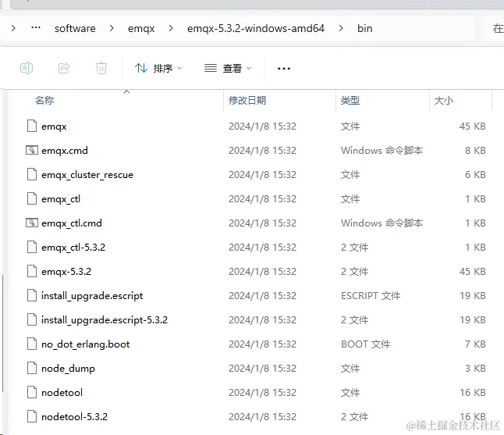Click the 8 KB size of emqx.cmd
The image size is (504, 435).
tap(475, 150)
